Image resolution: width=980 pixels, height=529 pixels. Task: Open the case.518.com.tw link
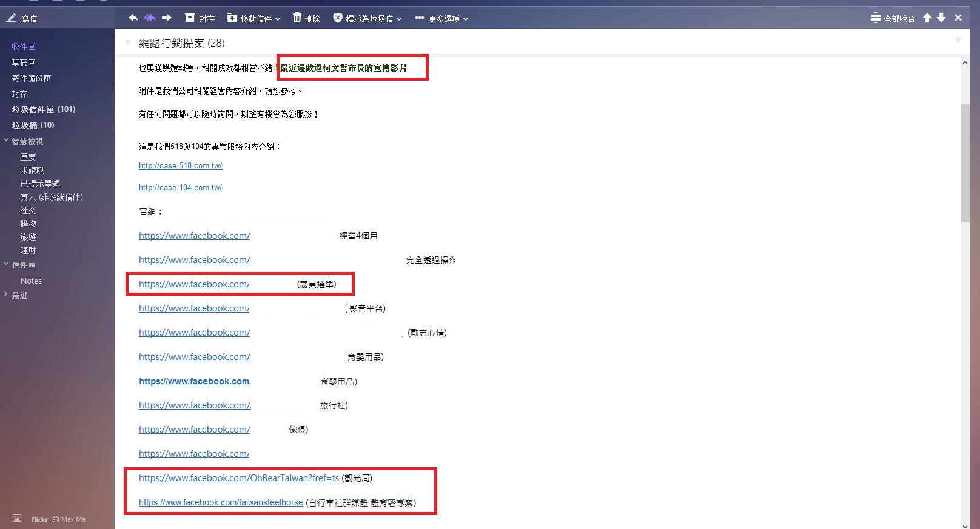tap(180, 165)
